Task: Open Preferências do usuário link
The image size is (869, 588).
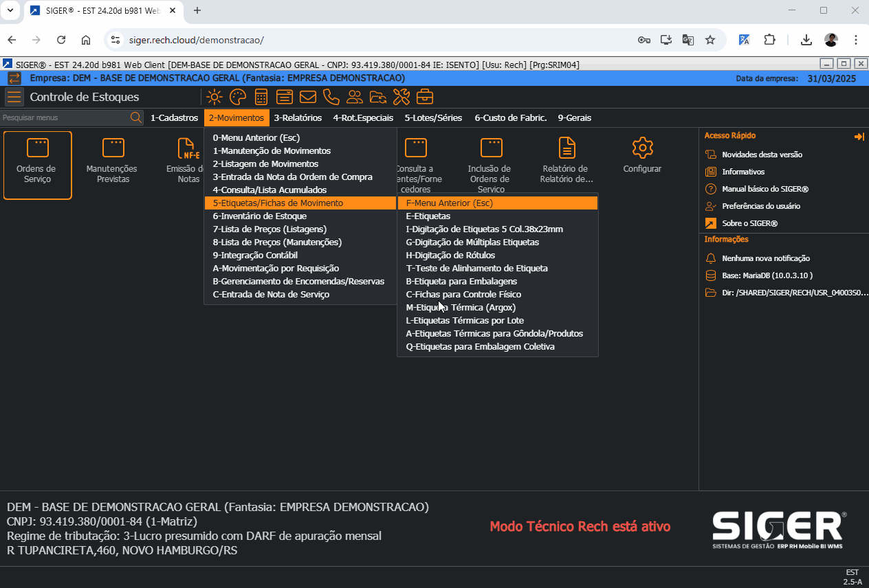Action: 761,206
